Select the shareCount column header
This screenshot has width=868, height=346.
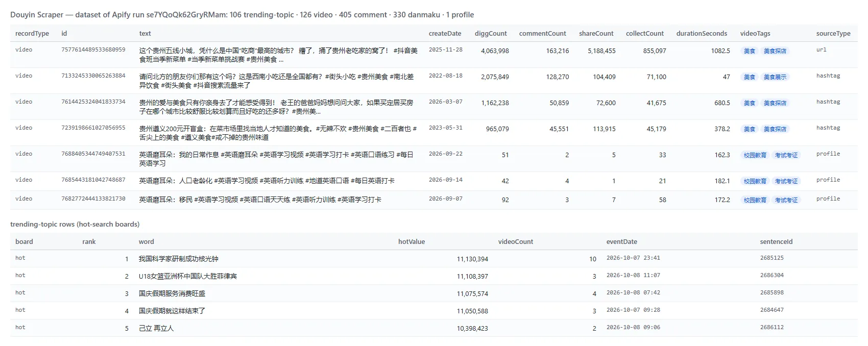(x=596, y=34)
